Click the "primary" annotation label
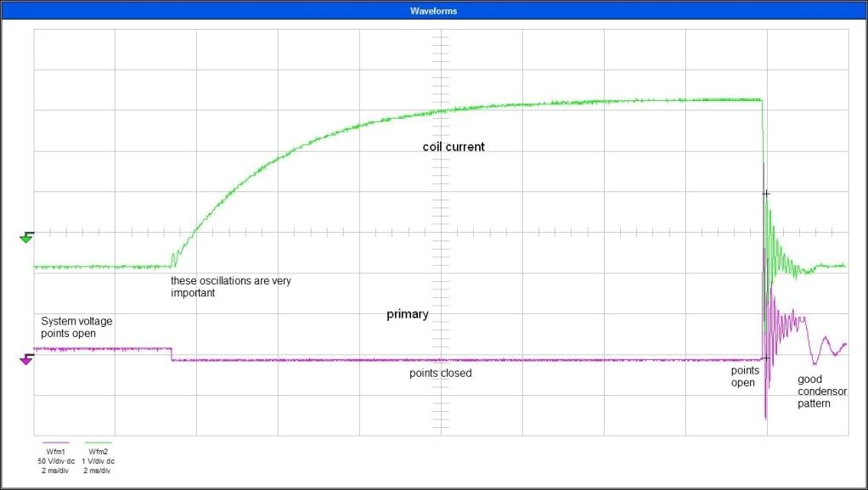Image resolution: width=868 pixels, height=490 pixels. [x=408, y=314]
